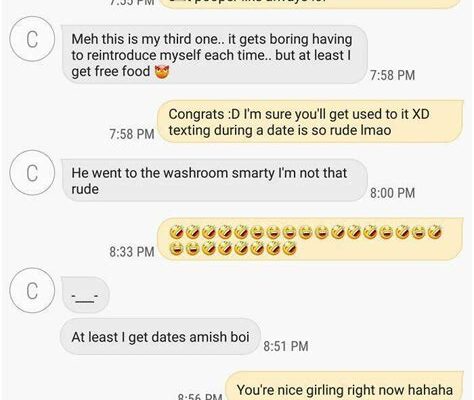Viewport: 474px width, 400px height.
Task: Select the '-__-' message bubble
Action: click(86, 295)
